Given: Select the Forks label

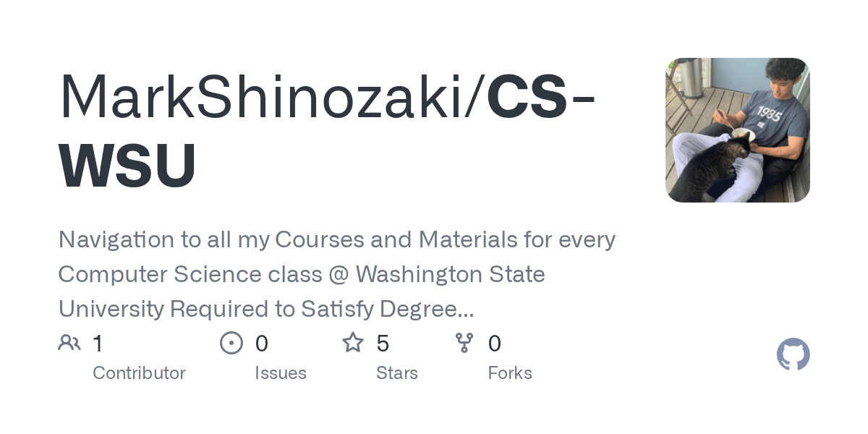Looking at the screenshot, I should pos(510,373).
